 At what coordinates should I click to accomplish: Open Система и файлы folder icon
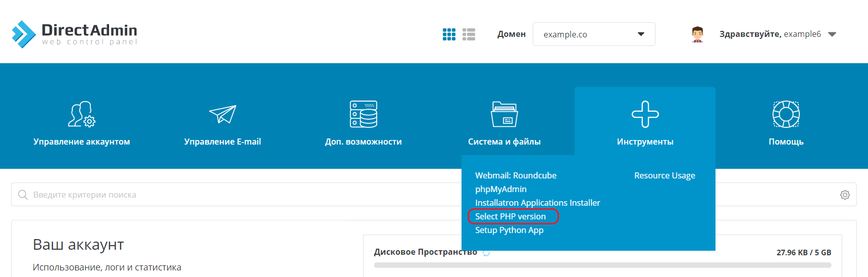click(x=504, y=114)
